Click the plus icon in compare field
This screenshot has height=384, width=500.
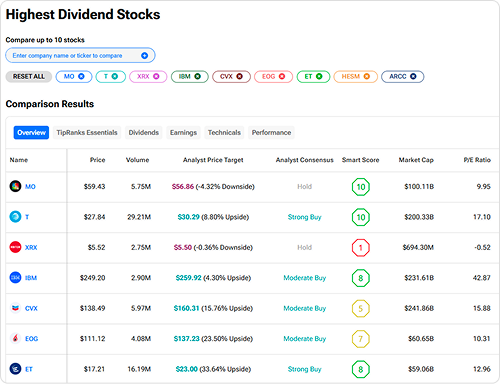[144, 55]
